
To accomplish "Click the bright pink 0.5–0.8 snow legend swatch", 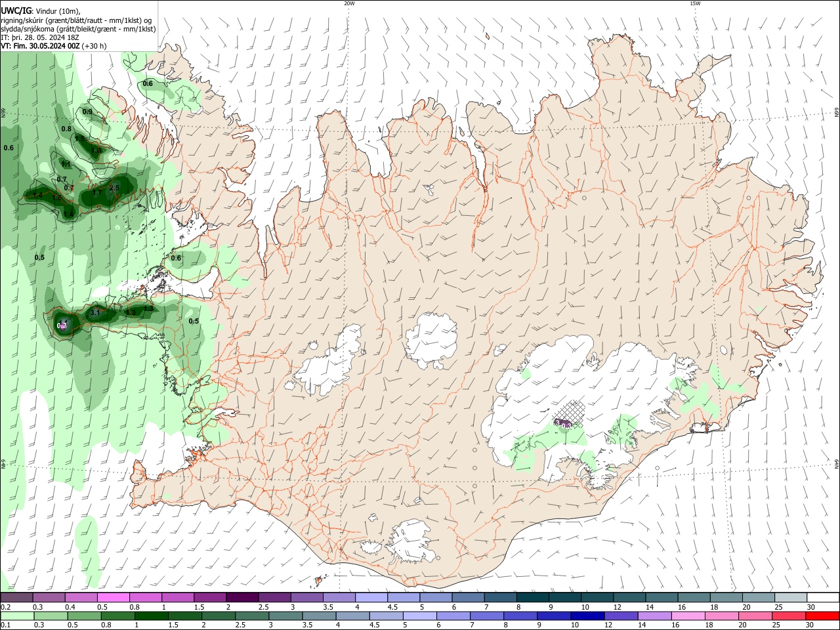I will pyautogui.click(x=113, y=597).
